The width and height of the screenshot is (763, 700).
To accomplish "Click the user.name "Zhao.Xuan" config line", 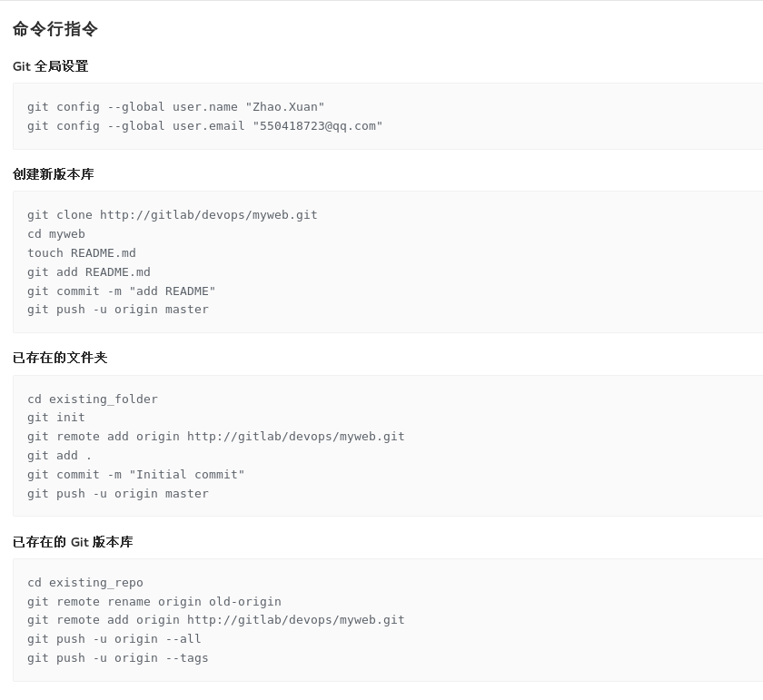I will [x=175, y=107].
